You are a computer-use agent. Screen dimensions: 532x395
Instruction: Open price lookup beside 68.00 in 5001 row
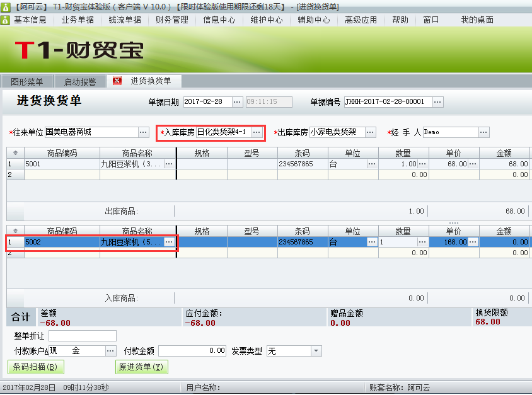click(x=473, y=164)
